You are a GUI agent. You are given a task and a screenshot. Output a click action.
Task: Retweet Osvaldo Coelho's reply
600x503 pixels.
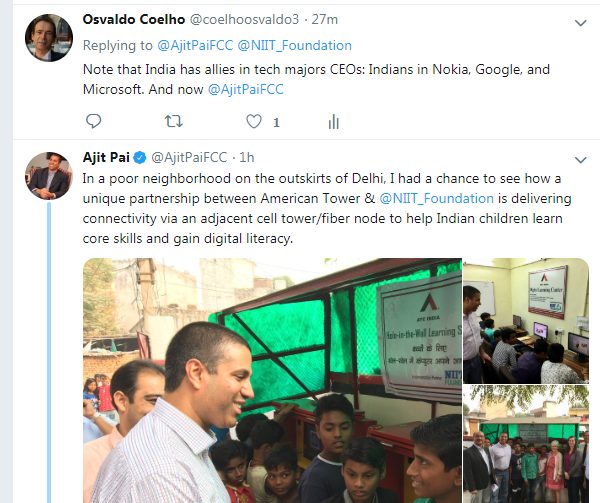[x=173, y=121]
